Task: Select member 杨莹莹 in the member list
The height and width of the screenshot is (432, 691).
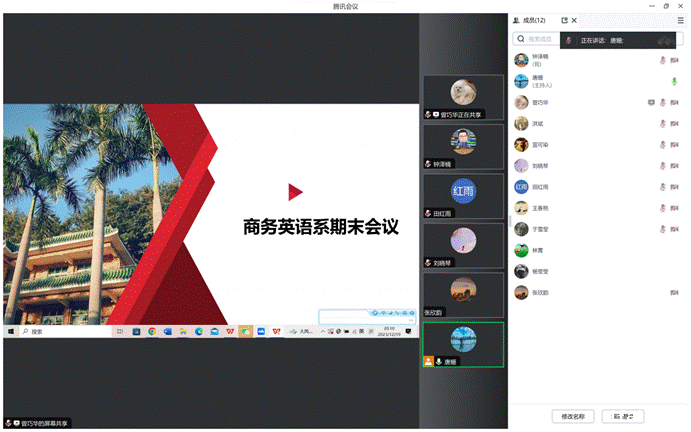Action: tap(541, 271)
